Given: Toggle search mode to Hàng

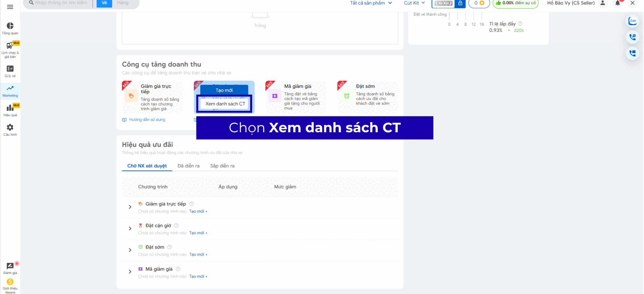Looking at the screenshot, I should pos(123,3).
